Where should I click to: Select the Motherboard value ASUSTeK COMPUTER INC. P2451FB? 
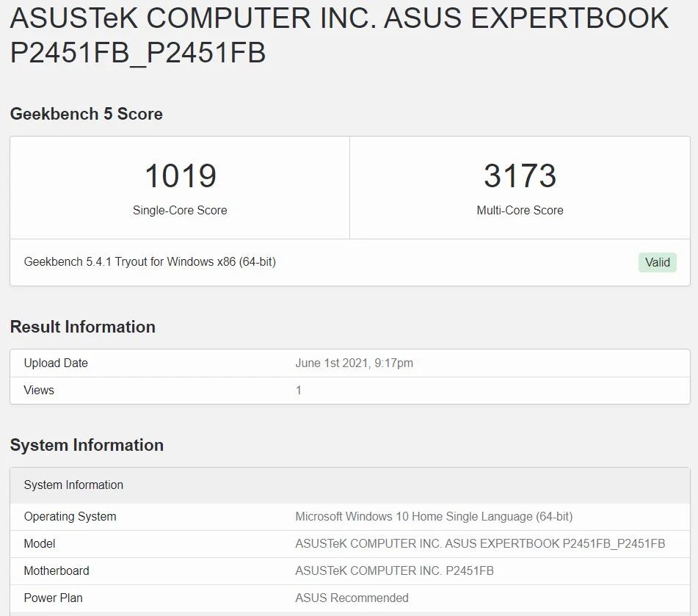click(x=394, y=571)
